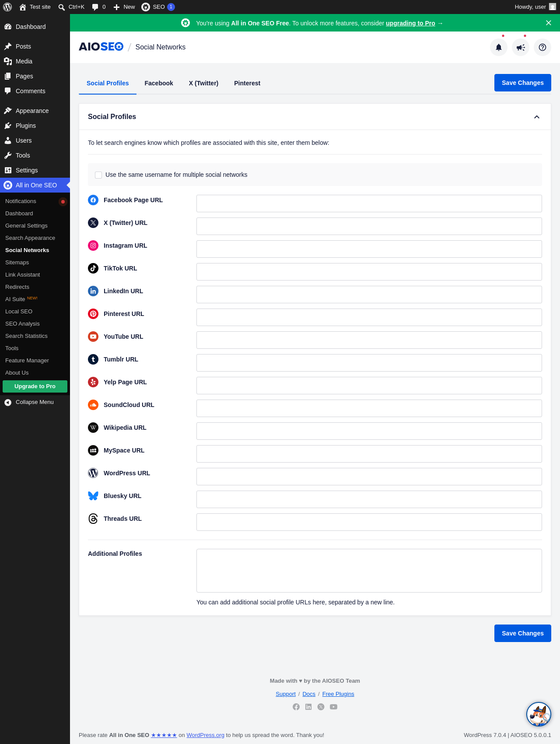Click the Yelp icon beside Yelp Page URL

pyautogui.click(x=93, y=382)
